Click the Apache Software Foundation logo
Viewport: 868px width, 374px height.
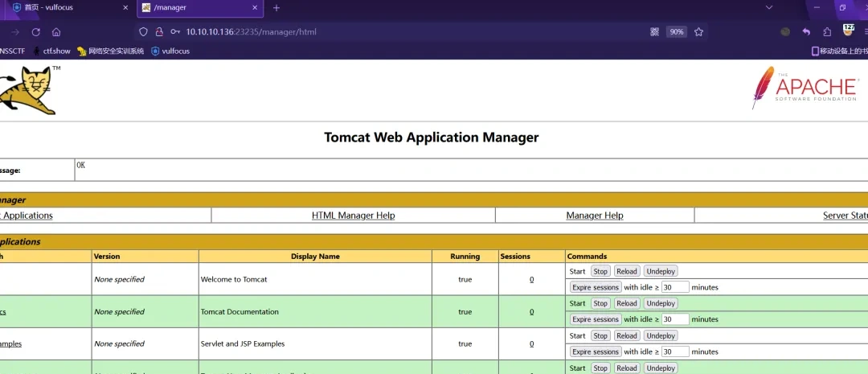[805, 87]
